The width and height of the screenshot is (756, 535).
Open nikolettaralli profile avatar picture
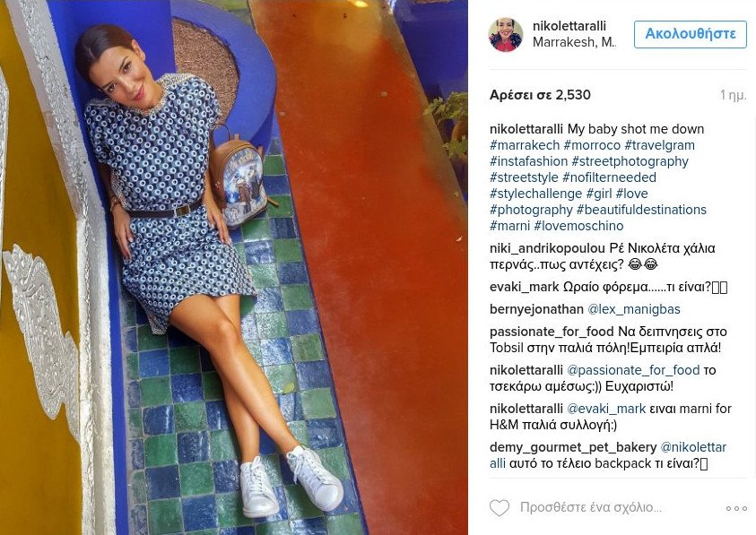click(506, 34)
